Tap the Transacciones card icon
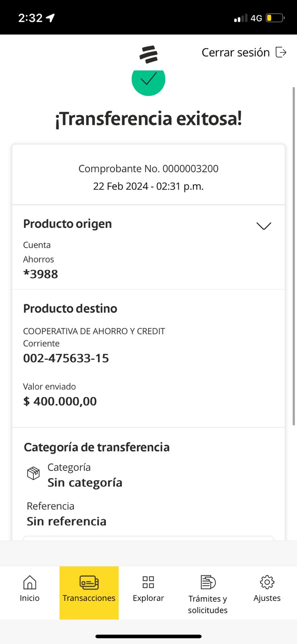This screenshot has height=644, width=297. pos(89,582)
